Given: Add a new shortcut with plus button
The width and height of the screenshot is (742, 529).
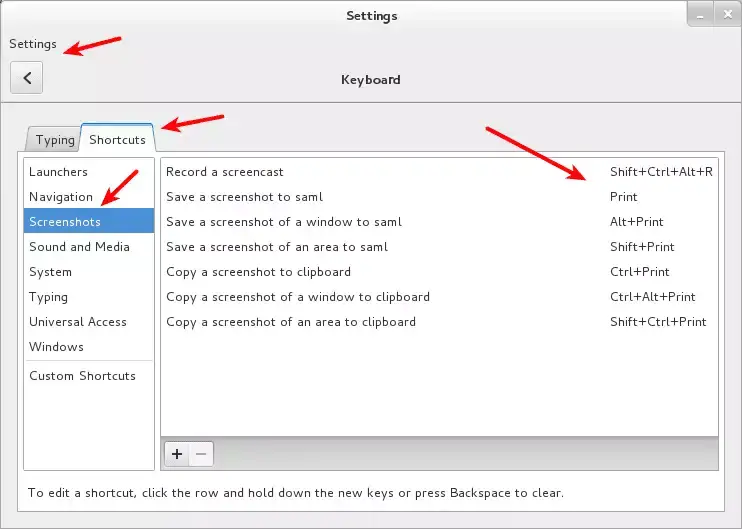Looking at the screenshot, I should tap(177, 454).
